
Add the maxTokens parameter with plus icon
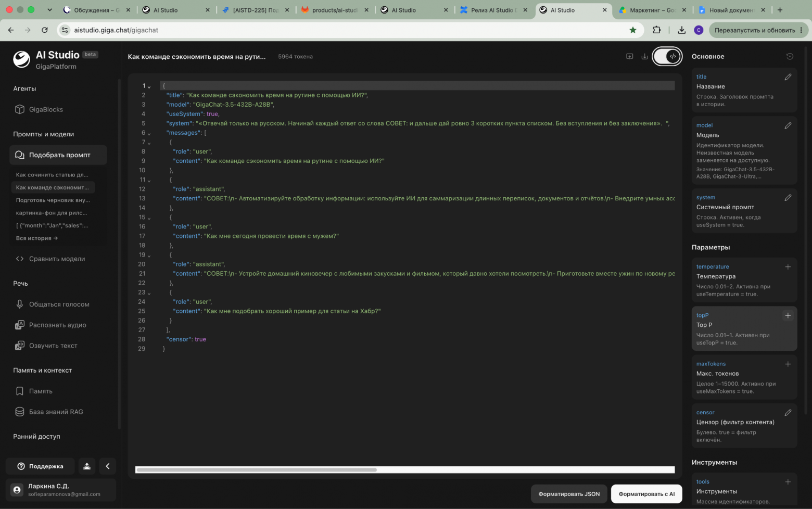point(788,364)
